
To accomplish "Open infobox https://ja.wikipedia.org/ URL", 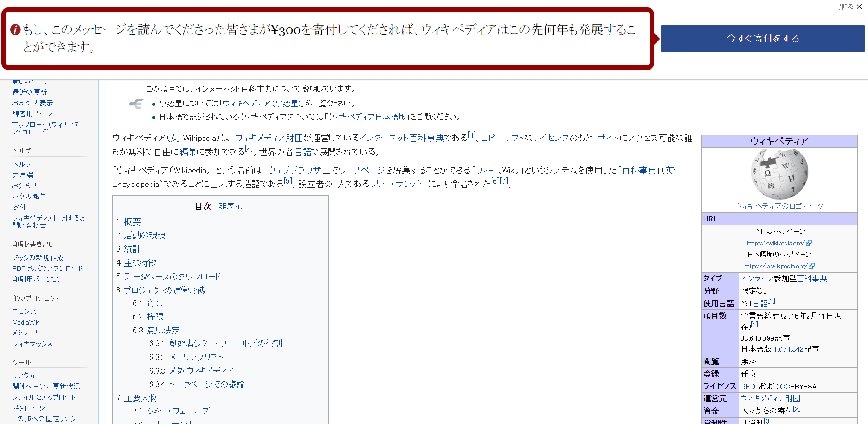I will click(x=775, y=266).
